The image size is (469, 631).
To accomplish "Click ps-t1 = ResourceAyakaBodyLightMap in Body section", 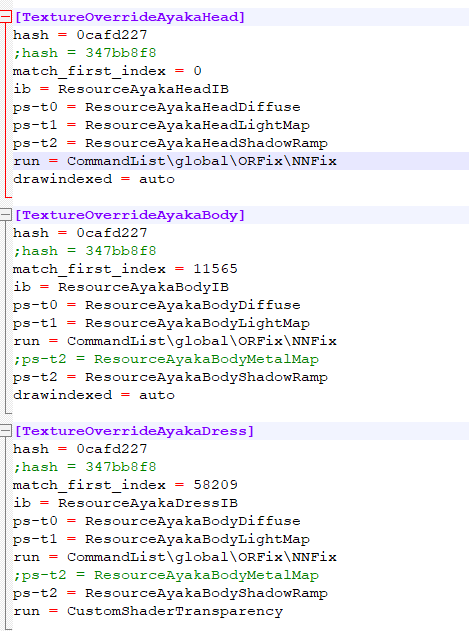I will point(161,323).
